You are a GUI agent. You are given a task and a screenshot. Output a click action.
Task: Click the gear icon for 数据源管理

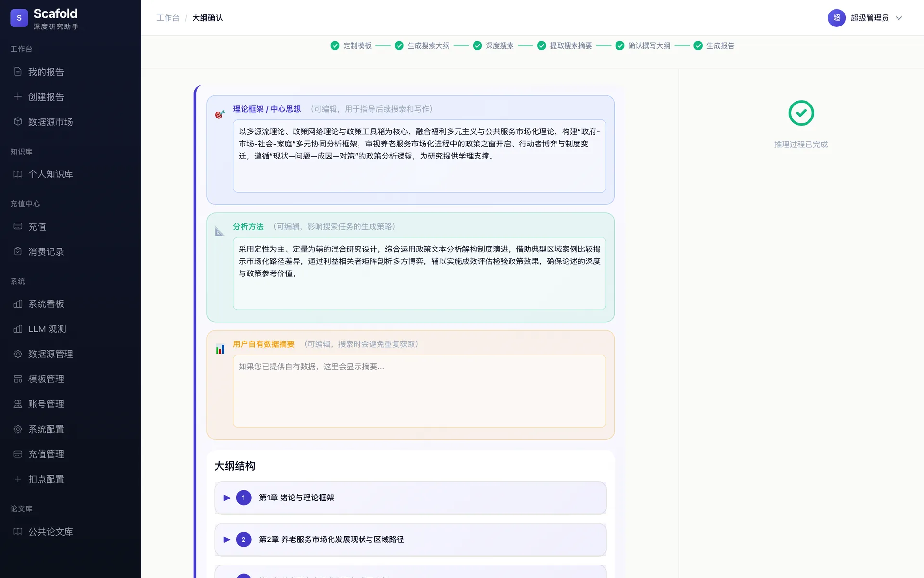tap(18, 354)
